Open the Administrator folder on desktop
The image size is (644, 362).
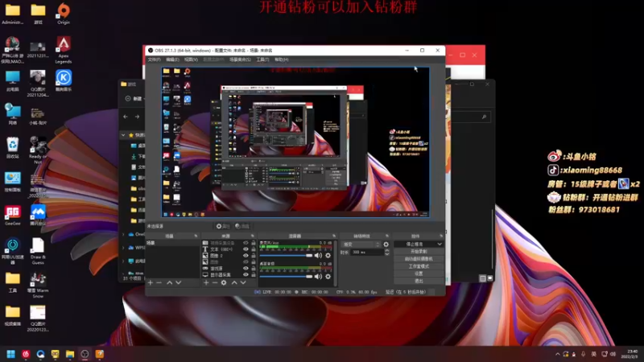[12, 13]
